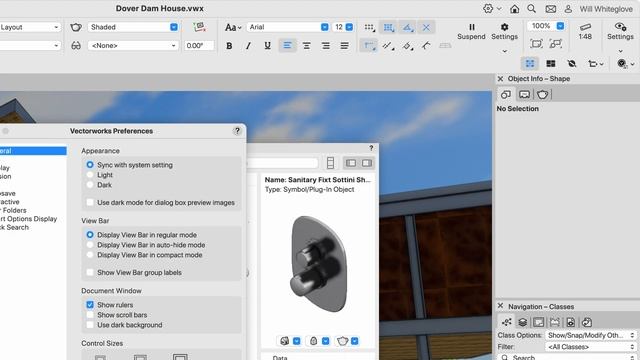Select center text alignment
Viewport: 640px width, 360px height.
(x=307, y=46)
